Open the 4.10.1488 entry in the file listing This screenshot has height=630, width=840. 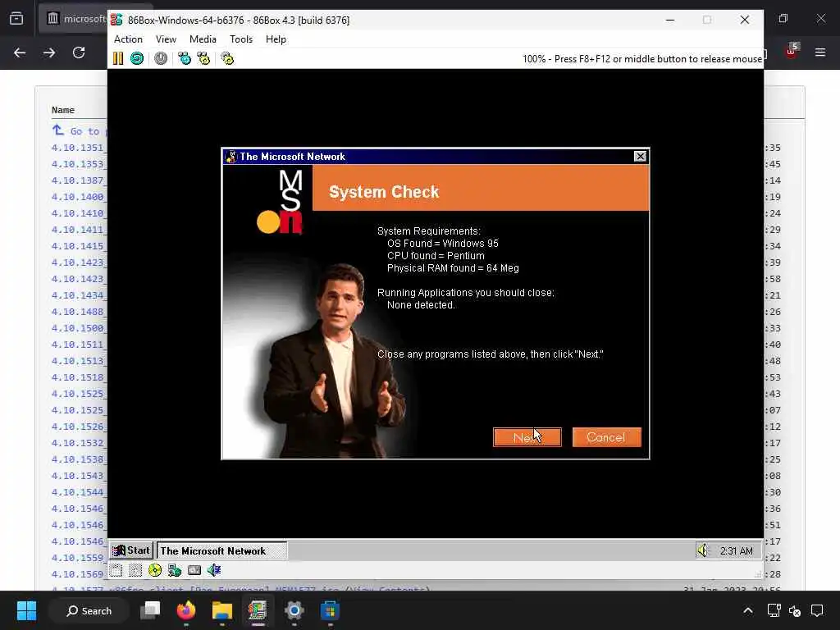coord(80,312)
